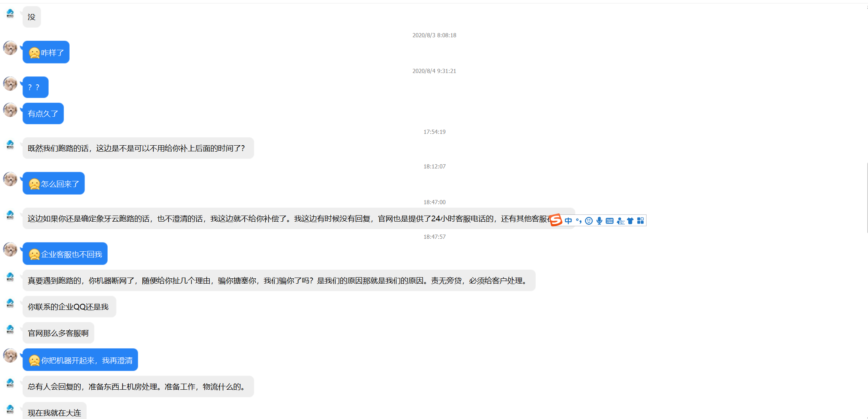868x419 pixels.
Task: Open the Sogou soft keyboard
Action: point(610,221)
